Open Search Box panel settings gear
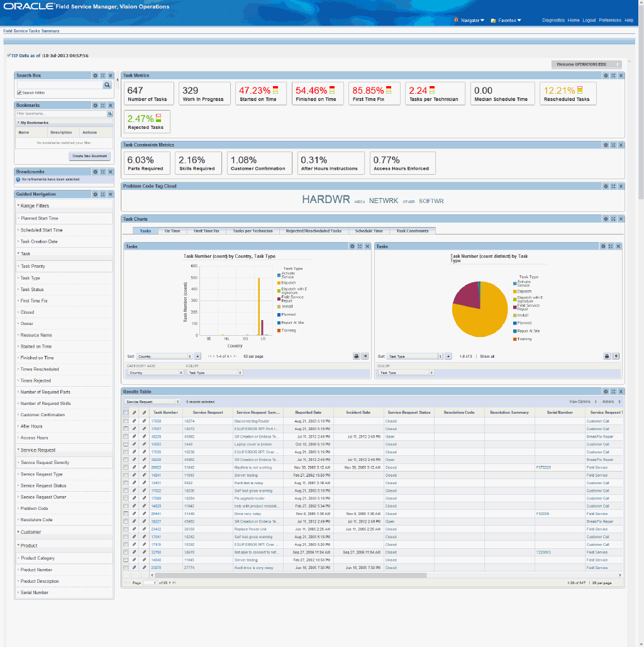 (96, 75)
